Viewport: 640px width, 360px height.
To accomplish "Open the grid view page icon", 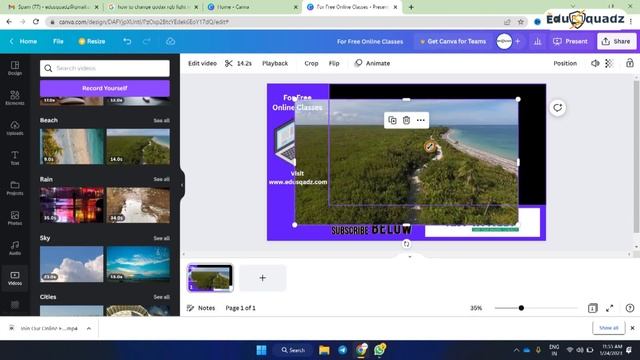I will [x=592, y=308].
